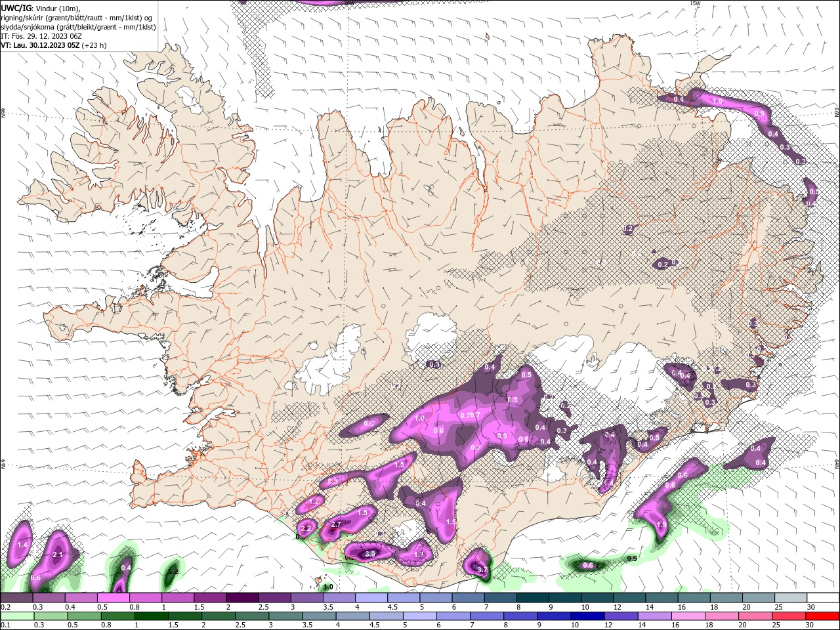Pick the dark teal 8–9 swatch, upper legend

click(533, 598)
